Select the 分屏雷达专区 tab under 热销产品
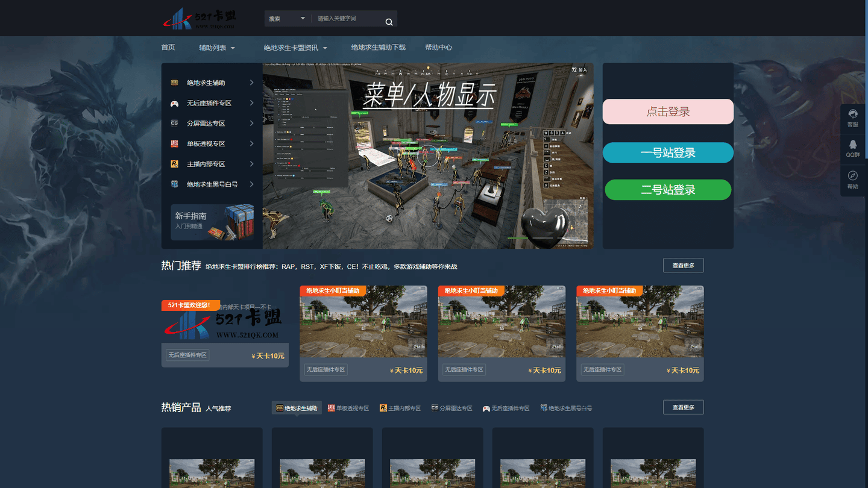The height and width of the screenshot is (488, 868). pyautogui.click(x=451, y=408)
